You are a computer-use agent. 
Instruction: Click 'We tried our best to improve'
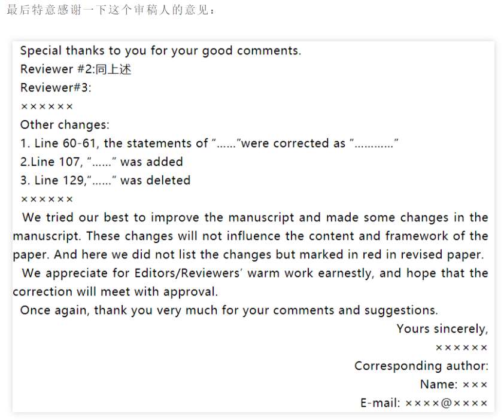click(111, 218)
